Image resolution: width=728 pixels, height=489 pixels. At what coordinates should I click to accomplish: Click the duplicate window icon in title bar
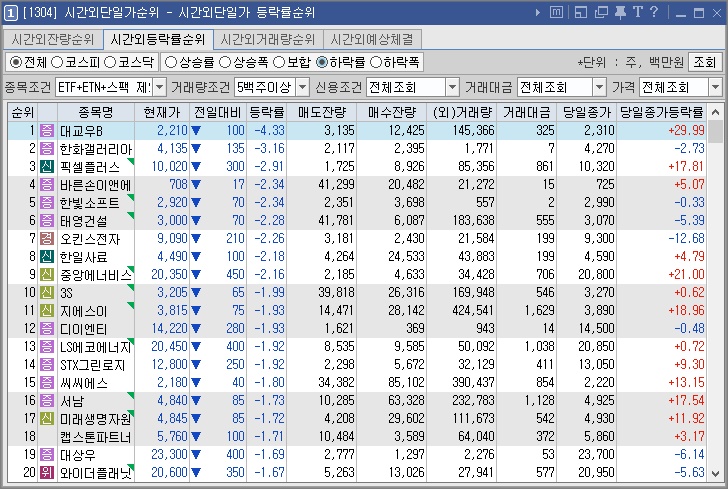click(601, 12)
